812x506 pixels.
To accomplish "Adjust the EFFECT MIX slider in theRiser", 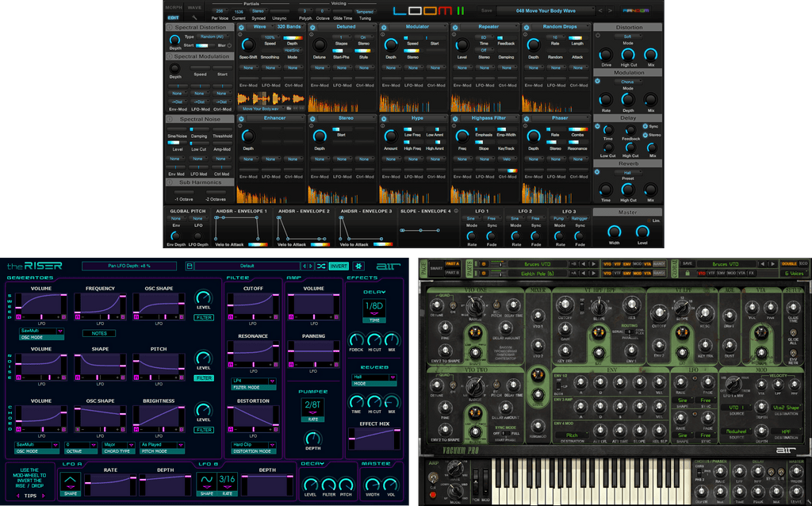I will point(374,439).
